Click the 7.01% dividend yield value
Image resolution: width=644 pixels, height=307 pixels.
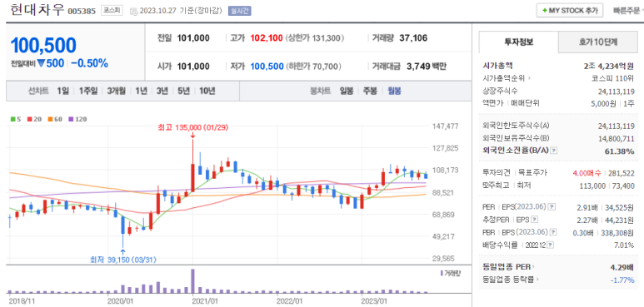pyautogui.click(x=624, y=245)
